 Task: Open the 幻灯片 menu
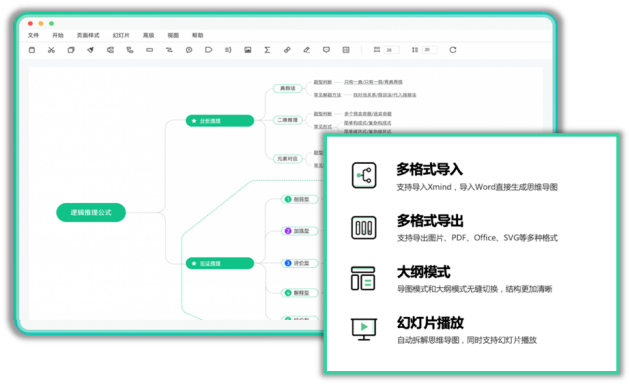pyautogui.click(x=121, y=35)
